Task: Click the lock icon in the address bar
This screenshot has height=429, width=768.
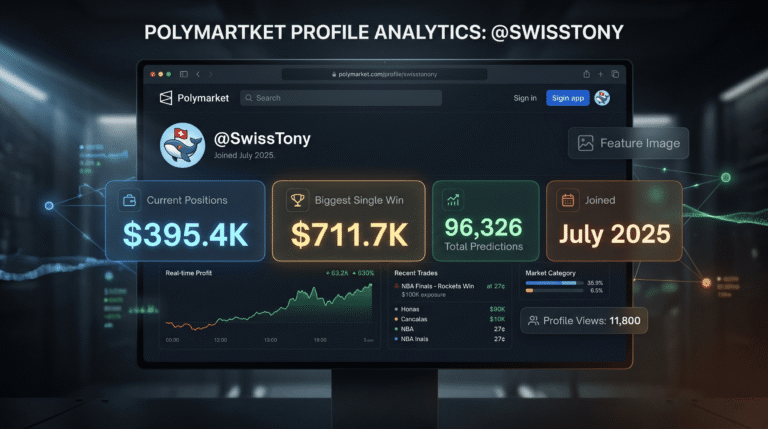Action: [x=334, y=74]
